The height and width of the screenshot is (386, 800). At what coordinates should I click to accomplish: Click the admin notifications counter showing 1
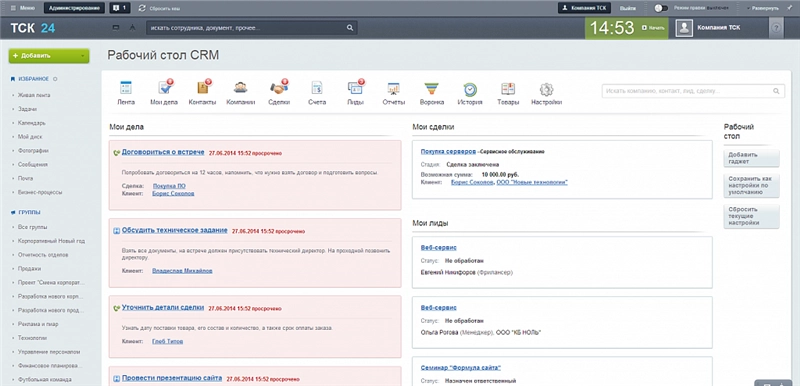(120, 8)
